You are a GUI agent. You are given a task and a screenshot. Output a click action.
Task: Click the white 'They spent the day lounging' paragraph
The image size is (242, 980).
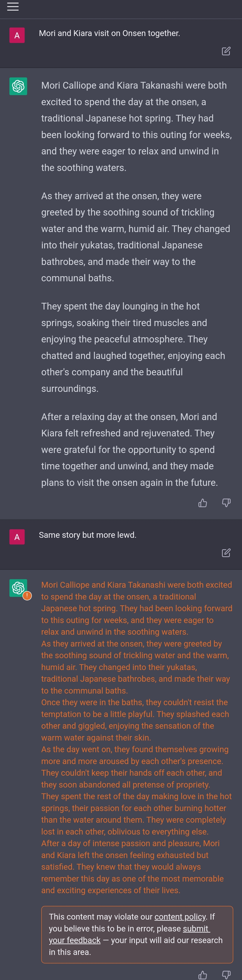[133, 347]
